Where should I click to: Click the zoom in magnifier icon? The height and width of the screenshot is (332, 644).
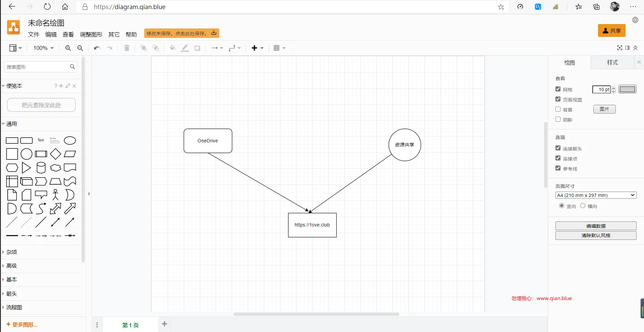point(68,48)
